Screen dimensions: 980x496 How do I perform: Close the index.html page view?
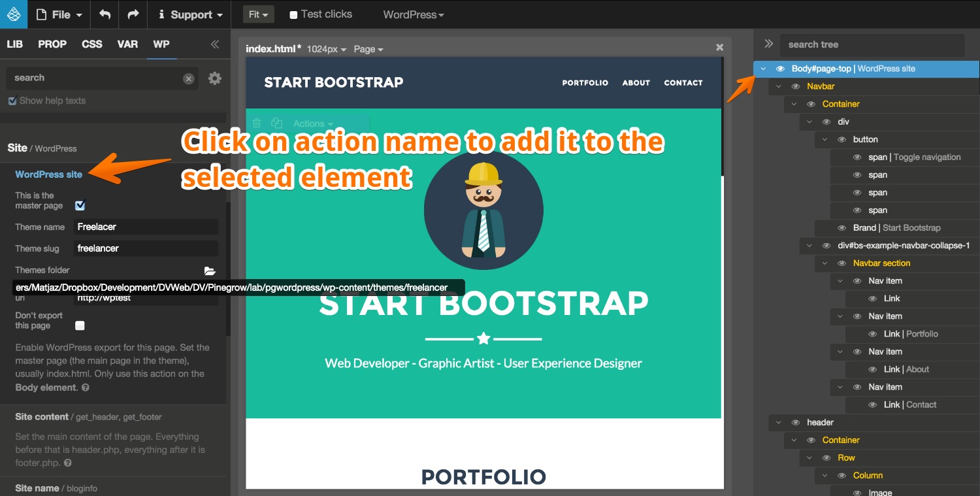tap(720, 47)
